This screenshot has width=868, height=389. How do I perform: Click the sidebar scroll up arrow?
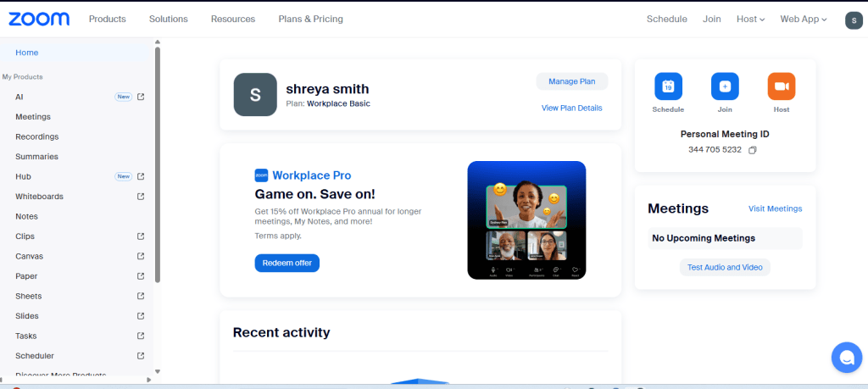click(157, 42)
